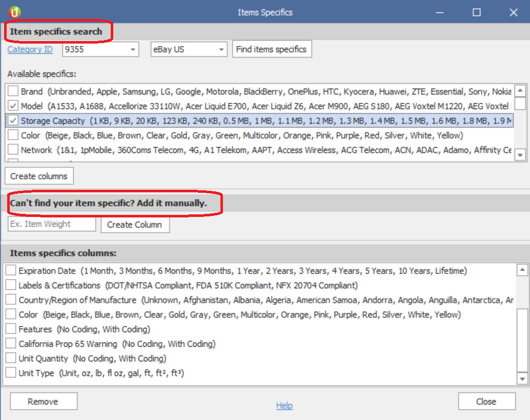Image resolution: width=530 pixels, height=420 pixels.
Task: Select the Network row text
Action: [x=267, y=150]
